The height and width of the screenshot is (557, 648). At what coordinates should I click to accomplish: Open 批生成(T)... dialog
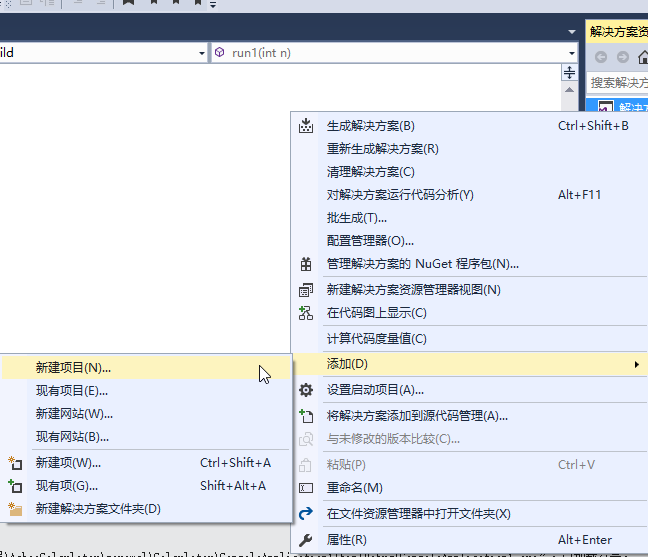coord(469,218)
